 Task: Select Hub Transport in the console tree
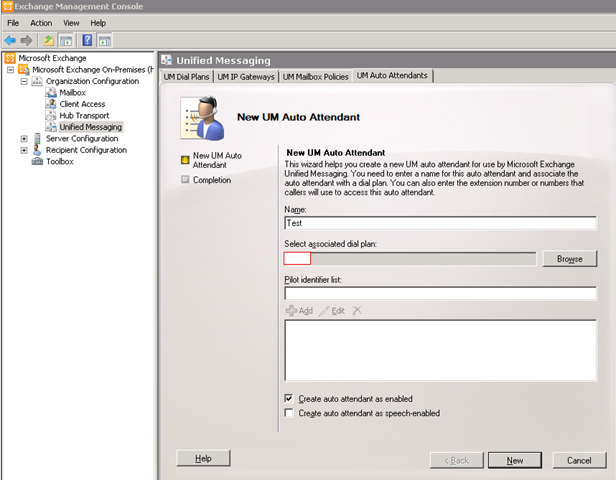84,115
